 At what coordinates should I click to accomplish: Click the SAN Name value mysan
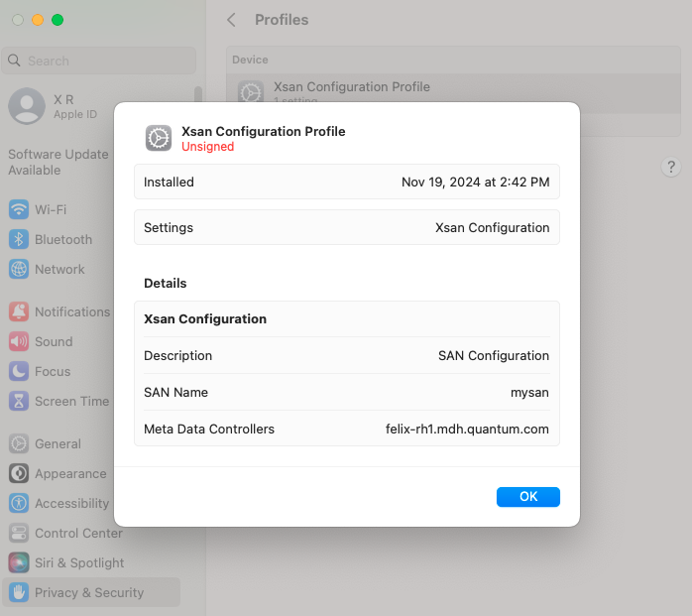coord(529,393)
